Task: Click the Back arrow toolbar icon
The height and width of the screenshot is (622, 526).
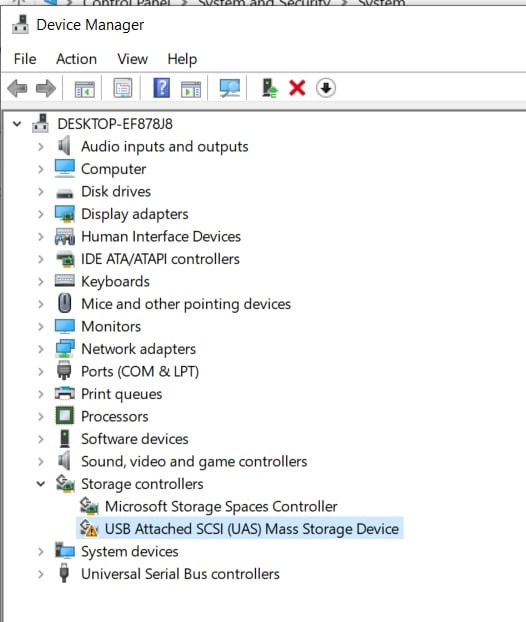Action: (x=17, y=88)
